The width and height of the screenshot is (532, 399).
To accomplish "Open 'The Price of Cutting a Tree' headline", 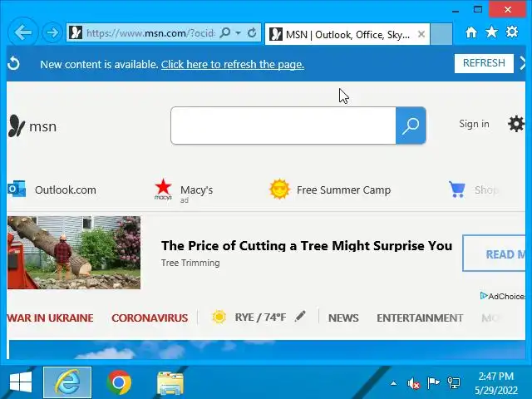I will click(307, 246).
